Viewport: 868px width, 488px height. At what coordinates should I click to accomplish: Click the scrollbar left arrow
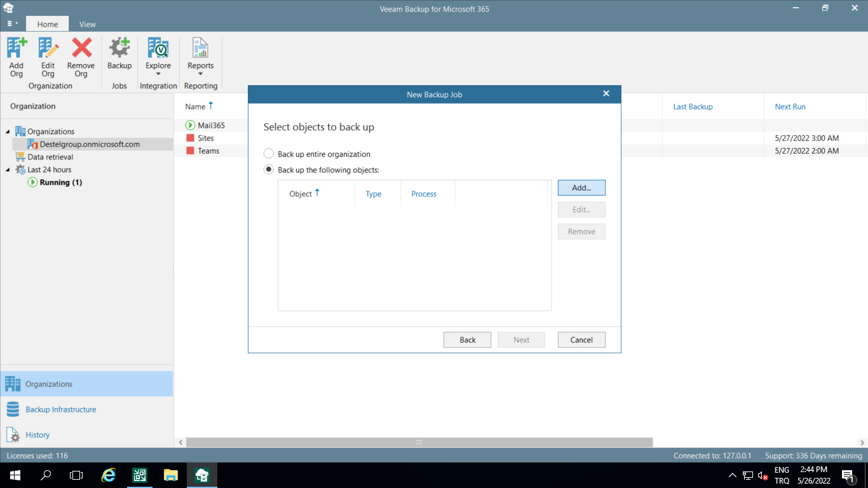coord(180,442)
